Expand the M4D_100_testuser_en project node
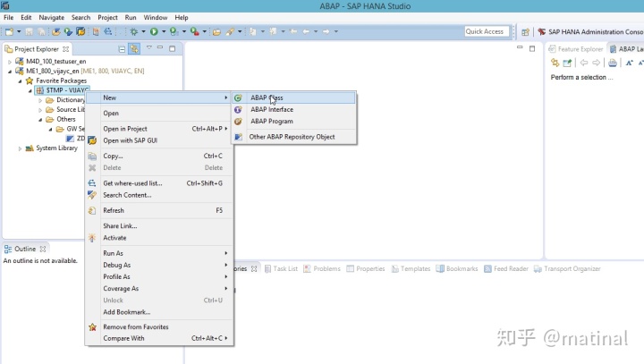Image resolution: width=644 pixels, height=364 pixels. pos(10,62)
